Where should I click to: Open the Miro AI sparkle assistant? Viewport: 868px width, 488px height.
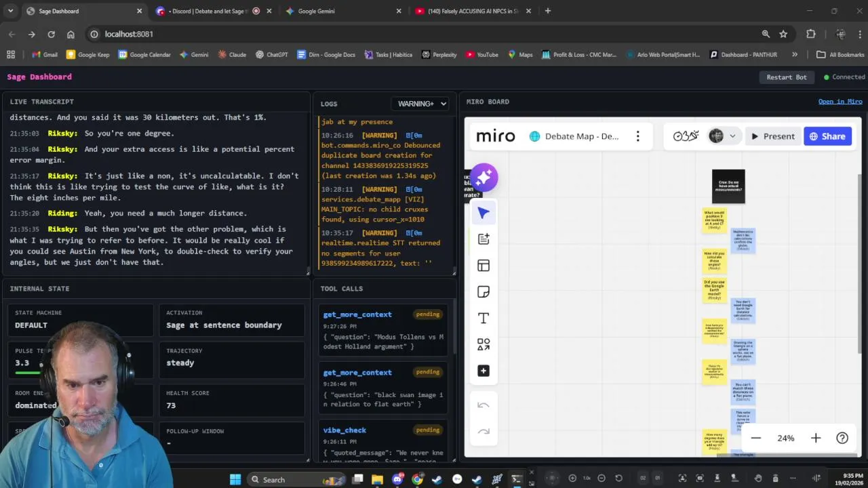point(484,178)
